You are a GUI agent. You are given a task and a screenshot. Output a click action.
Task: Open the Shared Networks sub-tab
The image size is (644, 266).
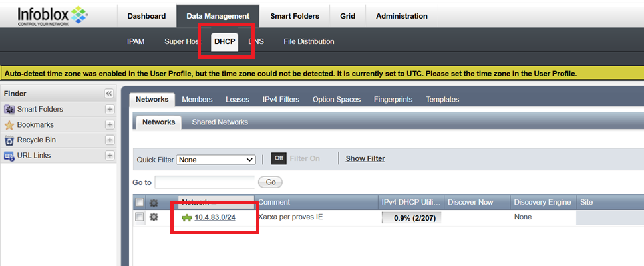click(x=220, y=122)
